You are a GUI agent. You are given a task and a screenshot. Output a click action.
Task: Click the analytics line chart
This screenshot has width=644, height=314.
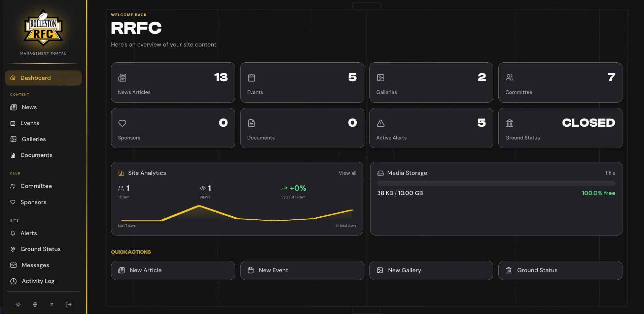pyautogui.click(x=237, y=213)
